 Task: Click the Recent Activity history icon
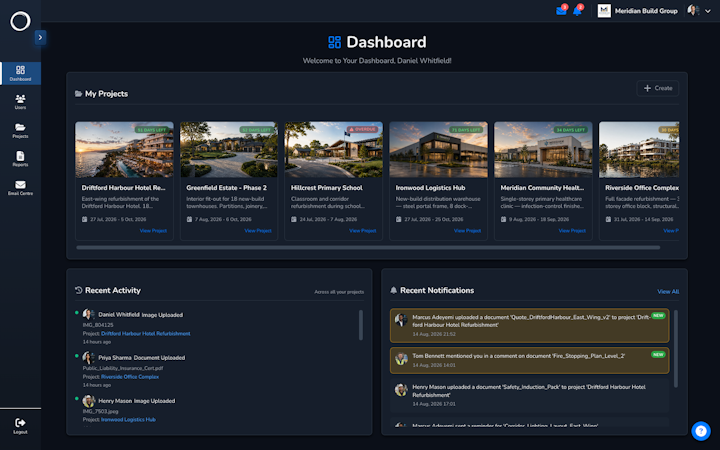tap(79, 290)
